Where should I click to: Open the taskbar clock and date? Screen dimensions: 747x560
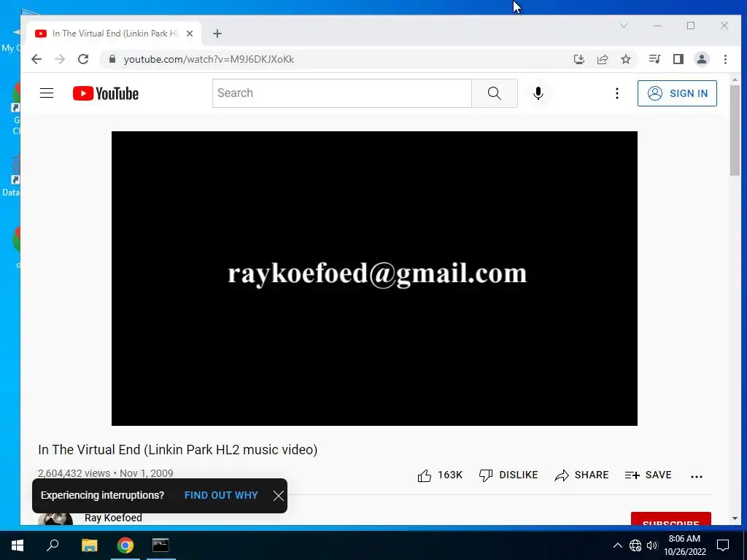pyautogui.click(x=684, y=545)
